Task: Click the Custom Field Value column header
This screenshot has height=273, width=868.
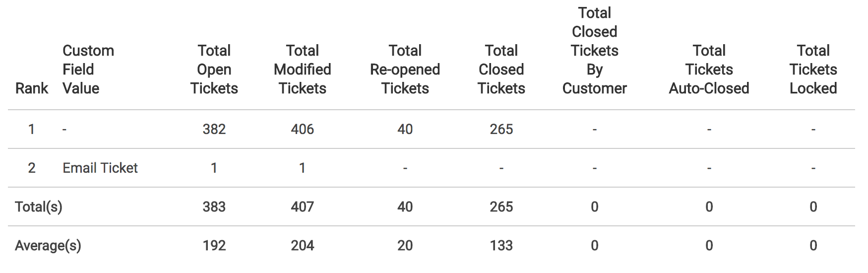Action: tap(88, 69)
